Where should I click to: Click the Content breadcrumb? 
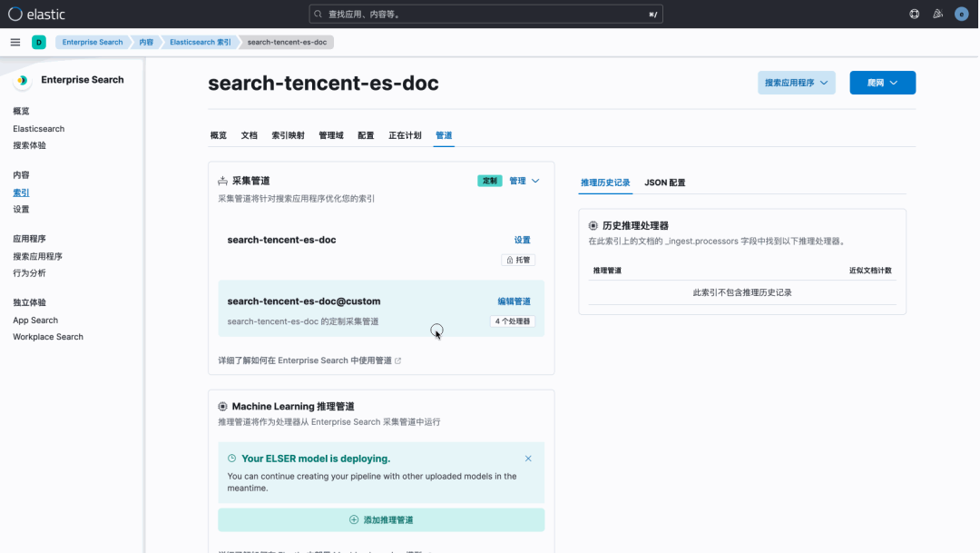click(x=146, y=42)
